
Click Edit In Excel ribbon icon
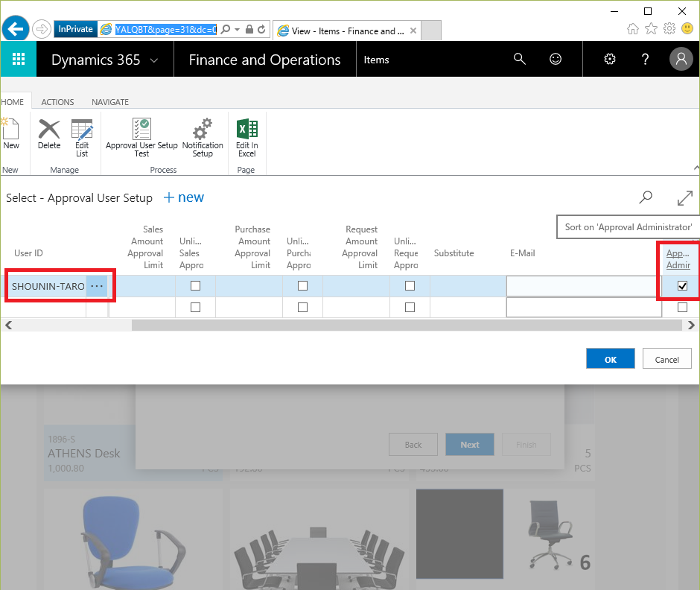(x=247, y=138)
